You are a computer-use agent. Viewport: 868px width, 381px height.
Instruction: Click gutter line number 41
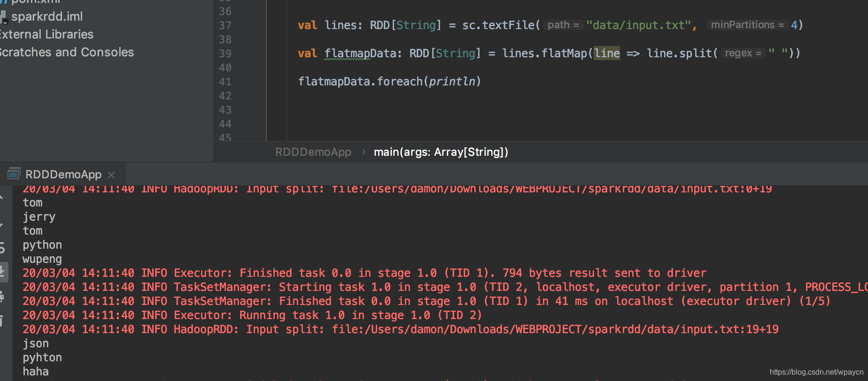[x=225, y=82]
